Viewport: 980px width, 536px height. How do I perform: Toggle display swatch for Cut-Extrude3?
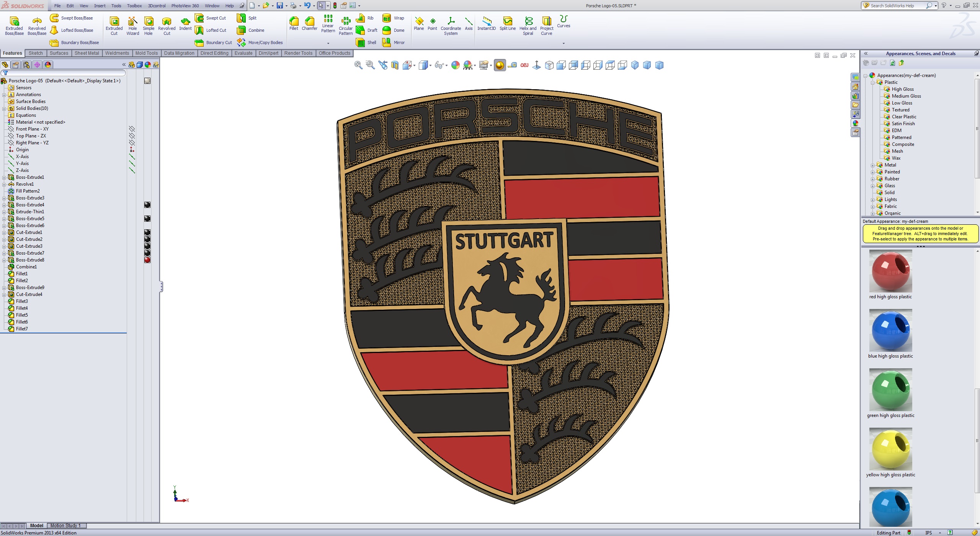[147, 246]
